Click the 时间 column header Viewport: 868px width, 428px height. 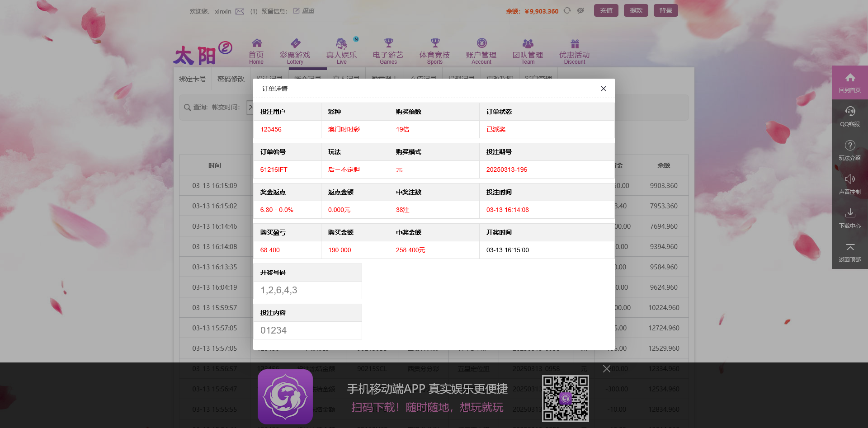tap(215, 165)
